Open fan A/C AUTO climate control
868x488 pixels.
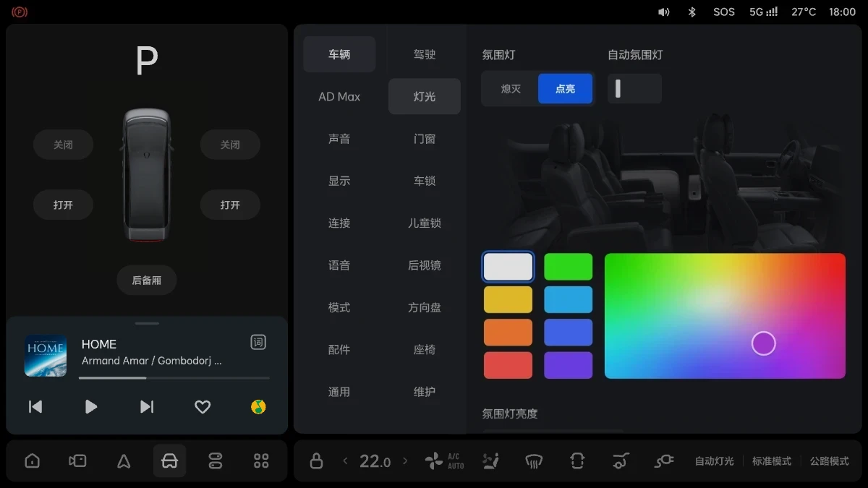[x=444, y=461]
